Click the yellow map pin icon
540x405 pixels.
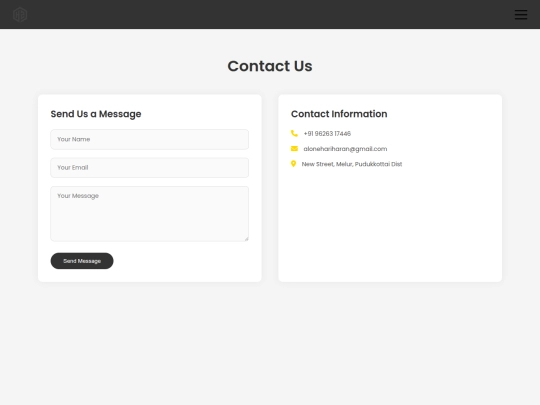pos(293,164)
